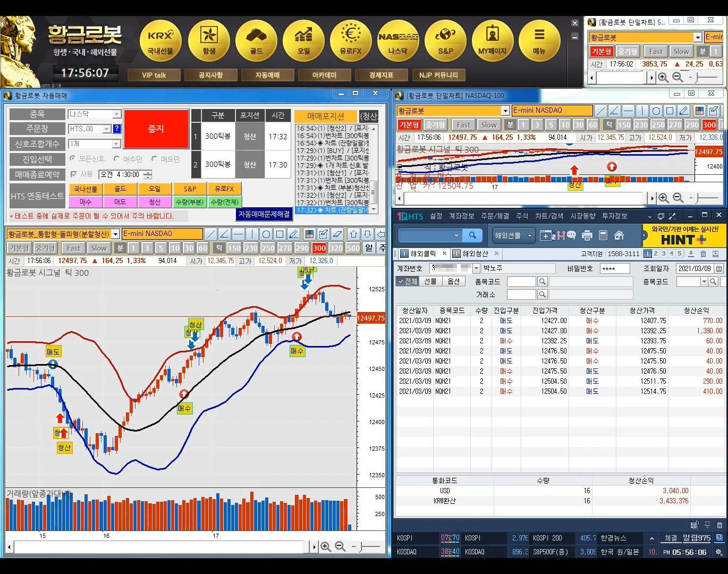Open the S&P gold button

445,41
